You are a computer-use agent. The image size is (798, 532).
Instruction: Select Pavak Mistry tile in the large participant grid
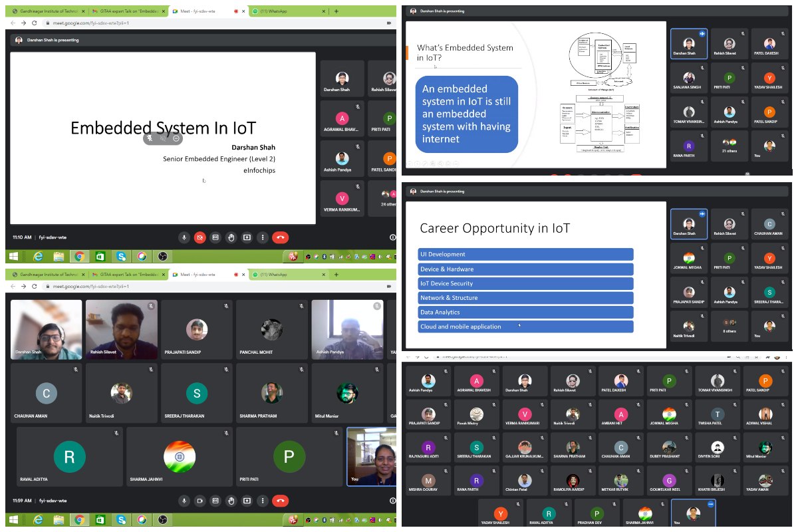(x=476, y=415)
